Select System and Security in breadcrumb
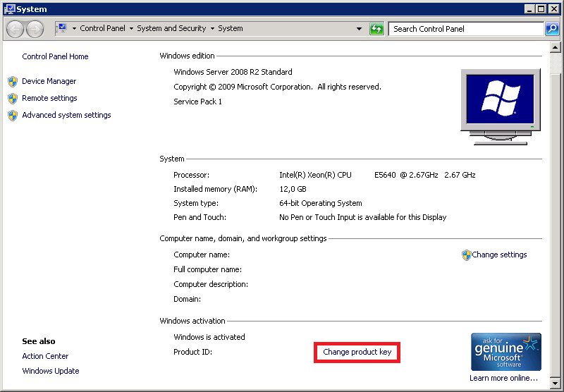The image size is (564, 392). 171,28
